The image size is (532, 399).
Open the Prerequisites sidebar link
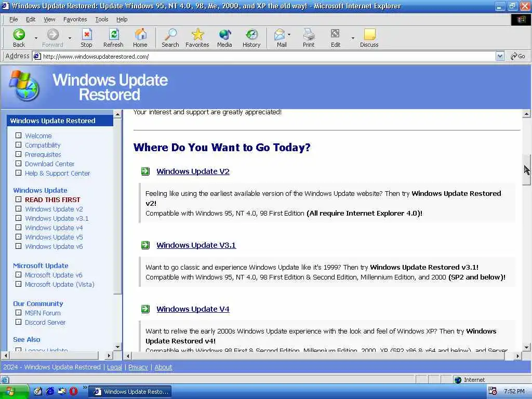click(x=43, y=155)
